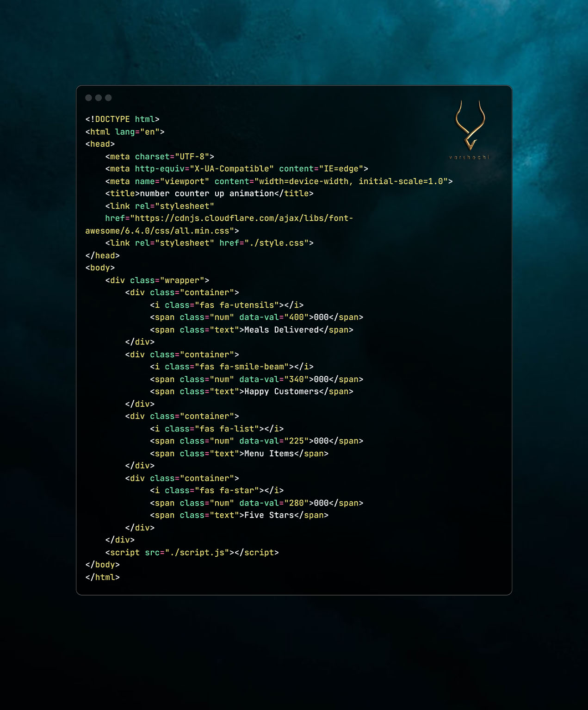
Task: Click the 'Menu Items' span text
Action: tap(269, 454)
